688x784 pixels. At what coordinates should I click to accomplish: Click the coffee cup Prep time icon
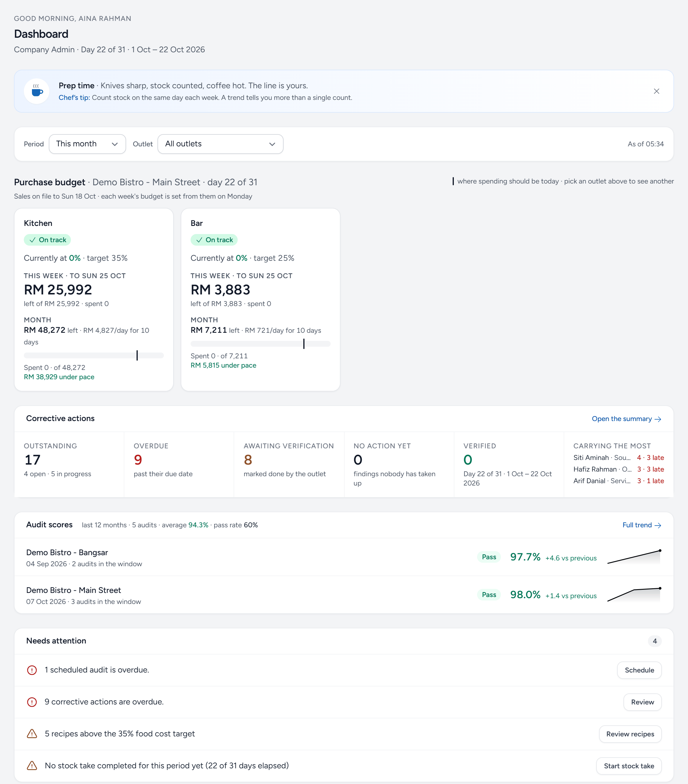[37, 91]
